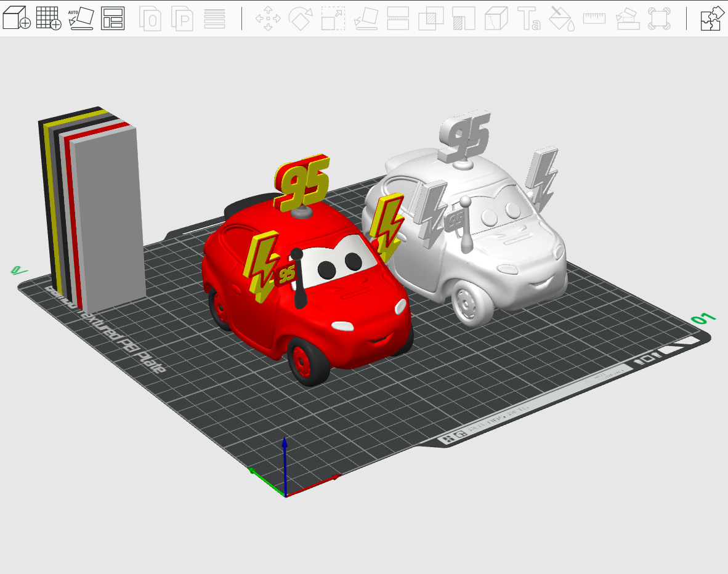Screen dimensions: 728x574
Task: Open the Text shape tool
Action: click(529, 18)
